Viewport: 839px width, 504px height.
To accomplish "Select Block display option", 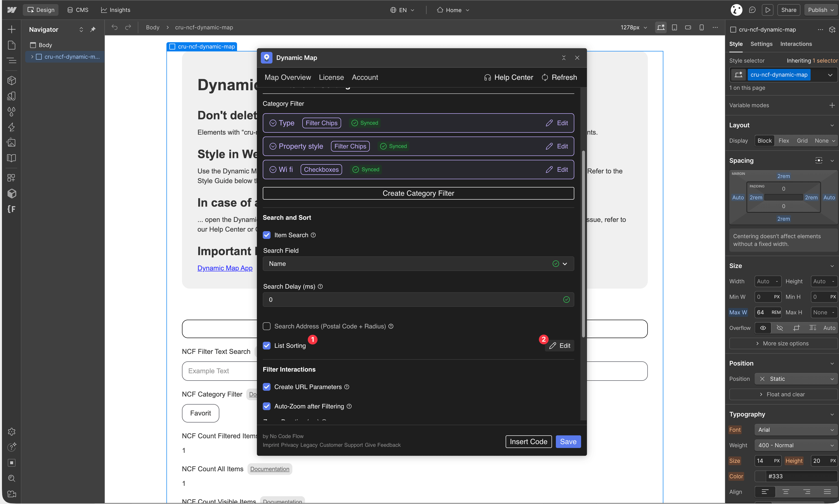I will pos(764,141).
